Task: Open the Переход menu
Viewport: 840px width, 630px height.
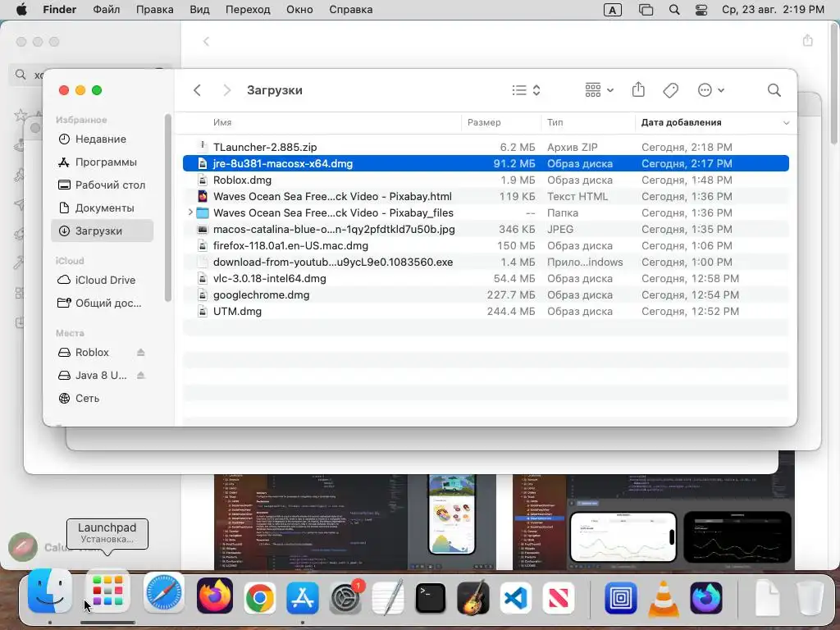Action: point(248,10)
